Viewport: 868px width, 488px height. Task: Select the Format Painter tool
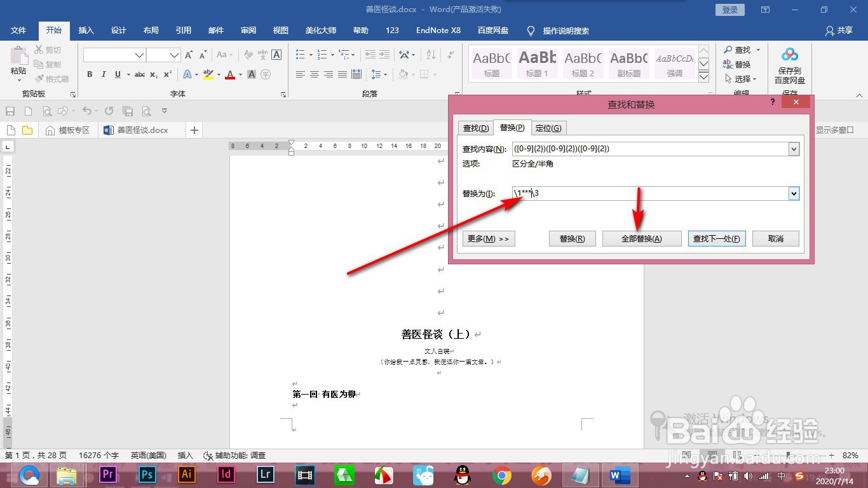(51, 79)
